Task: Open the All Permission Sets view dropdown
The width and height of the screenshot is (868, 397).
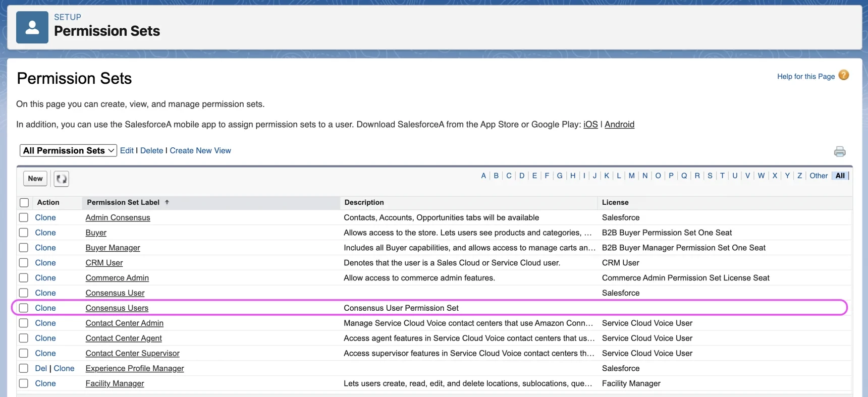Action: pyautogui.click(x=68, y=150)
